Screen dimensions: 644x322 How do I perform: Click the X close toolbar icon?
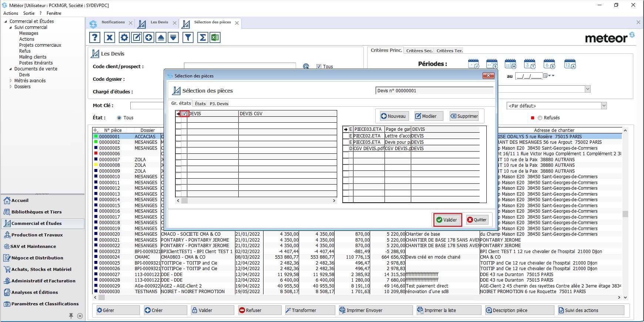click(x=110, y=37)
